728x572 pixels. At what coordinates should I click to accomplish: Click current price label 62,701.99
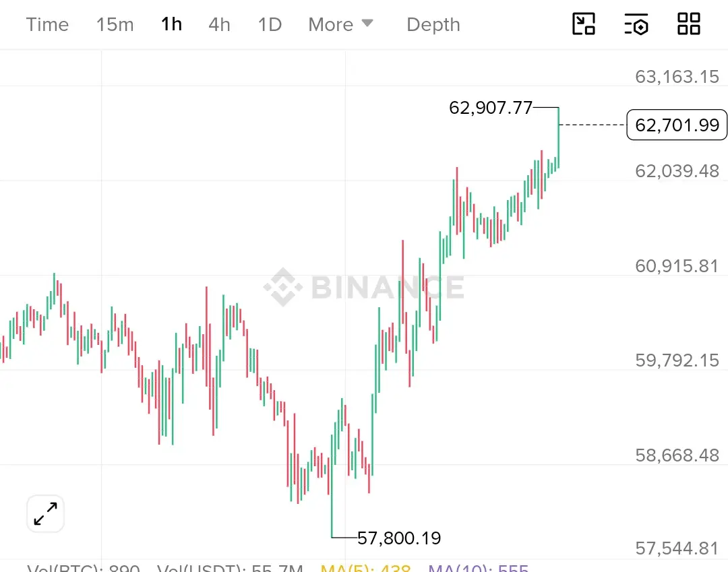[x=677, y=125]
